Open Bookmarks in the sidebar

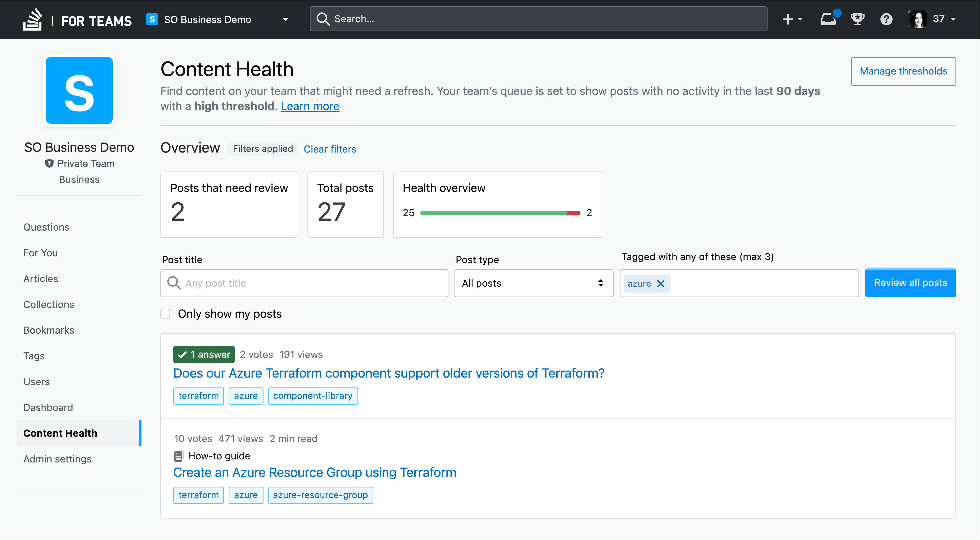49,330
